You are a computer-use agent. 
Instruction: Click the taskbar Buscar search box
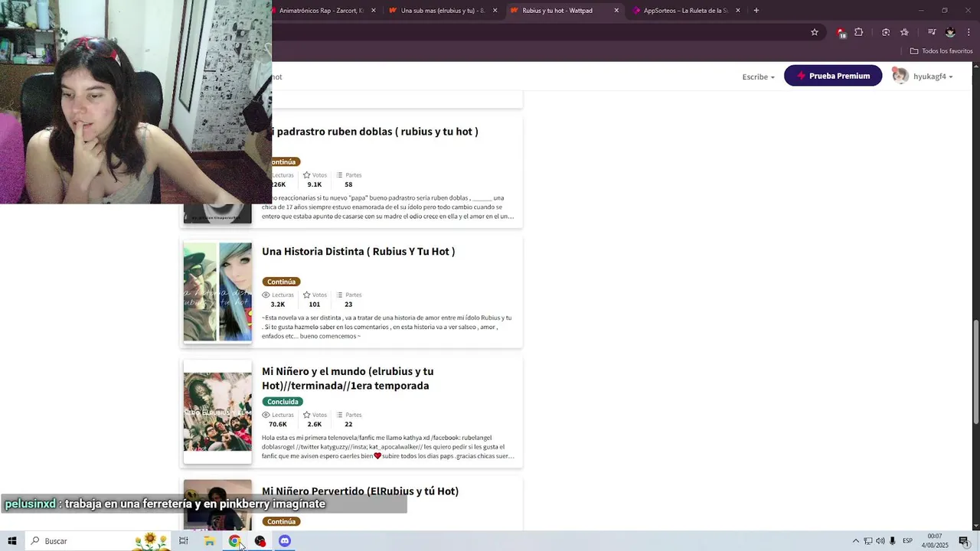(x=100, y=541)
